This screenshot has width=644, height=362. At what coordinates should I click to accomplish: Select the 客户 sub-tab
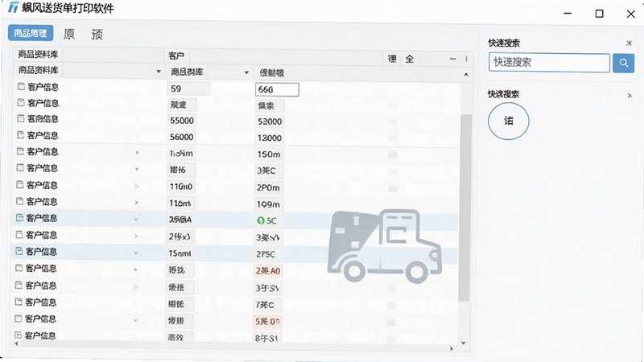176,56
